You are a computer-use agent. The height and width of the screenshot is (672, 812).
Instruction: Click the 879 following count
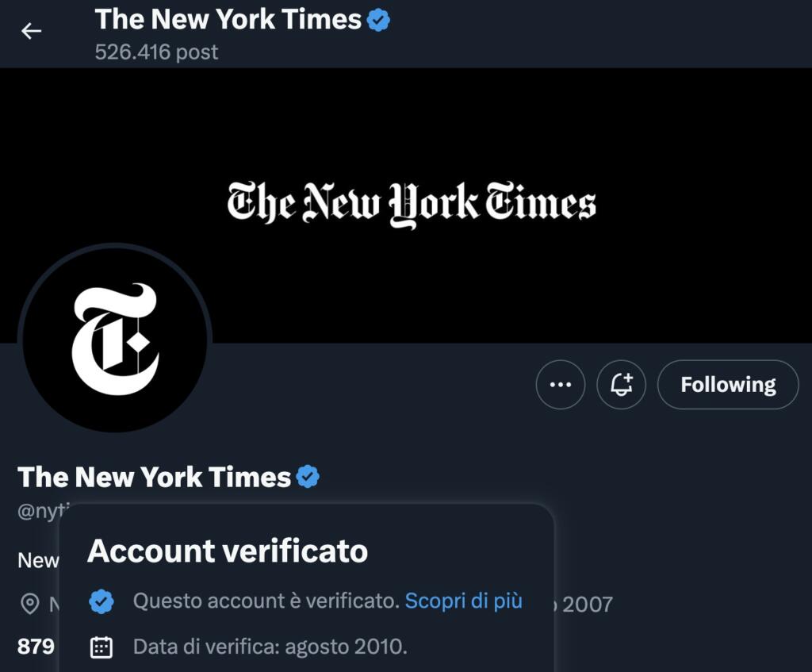click(36, 647)
